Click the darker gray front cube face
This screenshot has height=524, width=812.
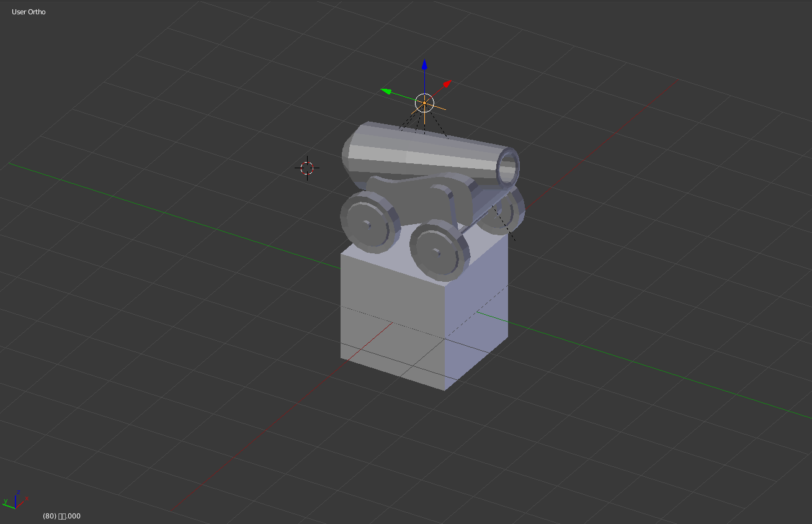391,317
